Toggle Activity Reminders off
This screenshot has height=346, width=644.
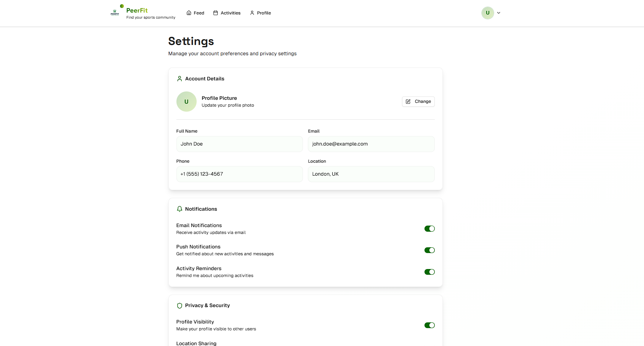429,272
